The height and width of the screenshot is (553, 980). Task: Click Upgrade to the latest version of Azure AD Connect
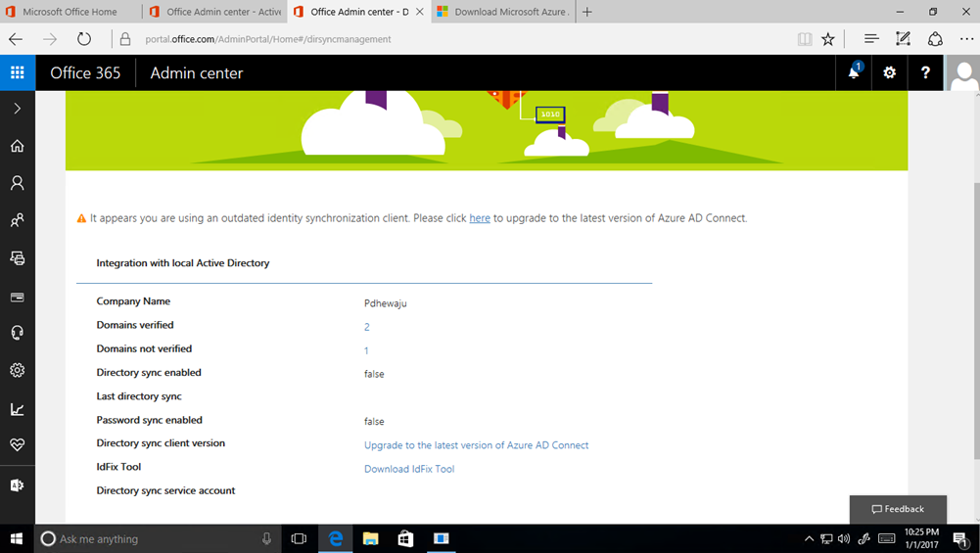(476, 445)
